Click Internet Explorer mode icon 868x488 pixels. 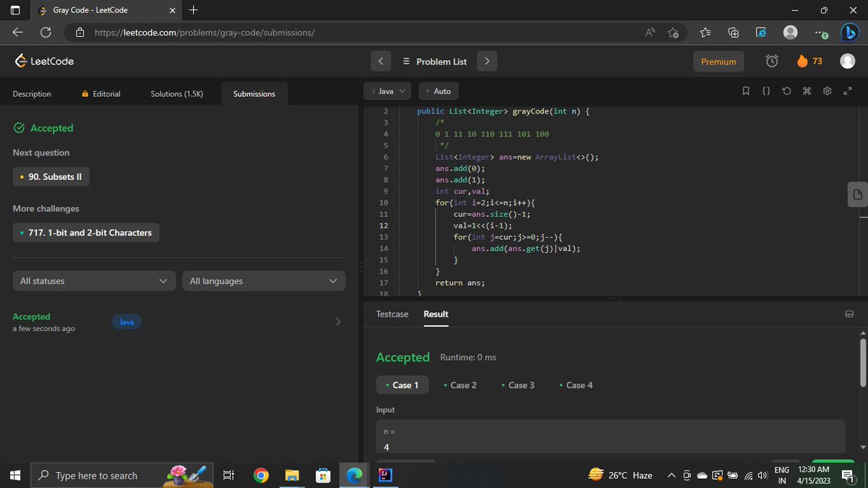pyautogui.click(x=761, y=33)
